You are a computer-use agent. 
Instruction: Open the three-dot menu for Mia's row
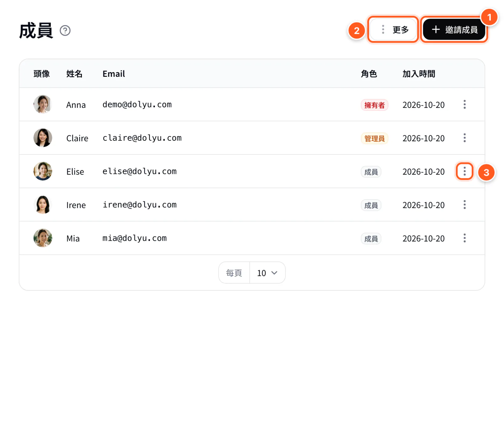click(465, 238)
